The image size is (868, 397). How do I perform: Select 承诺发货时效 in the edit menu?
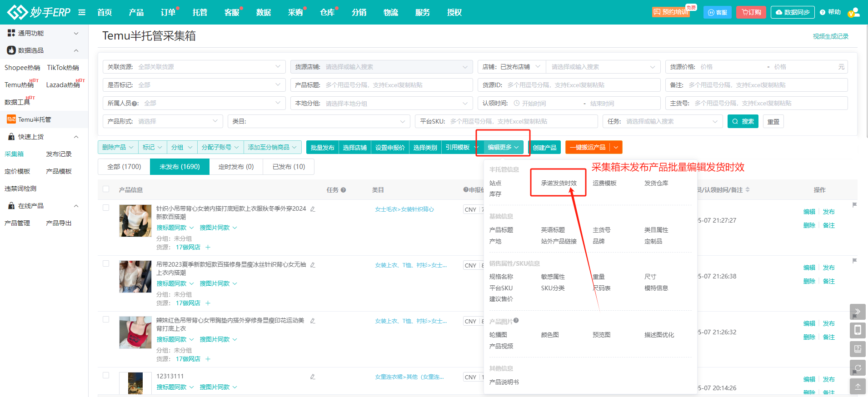(559, 183)
